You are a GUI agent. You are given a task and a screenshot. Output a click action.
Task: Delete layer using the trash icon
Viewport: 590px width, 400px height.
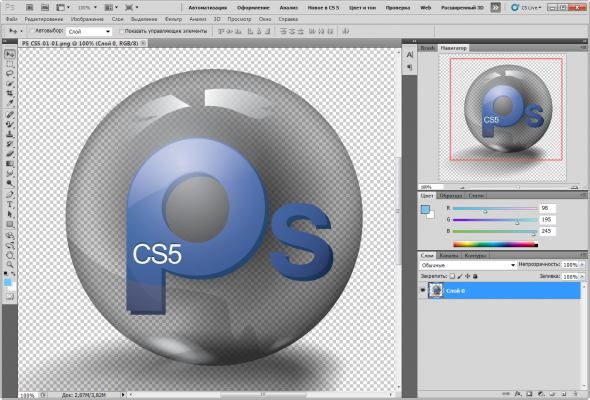[575, 394]
